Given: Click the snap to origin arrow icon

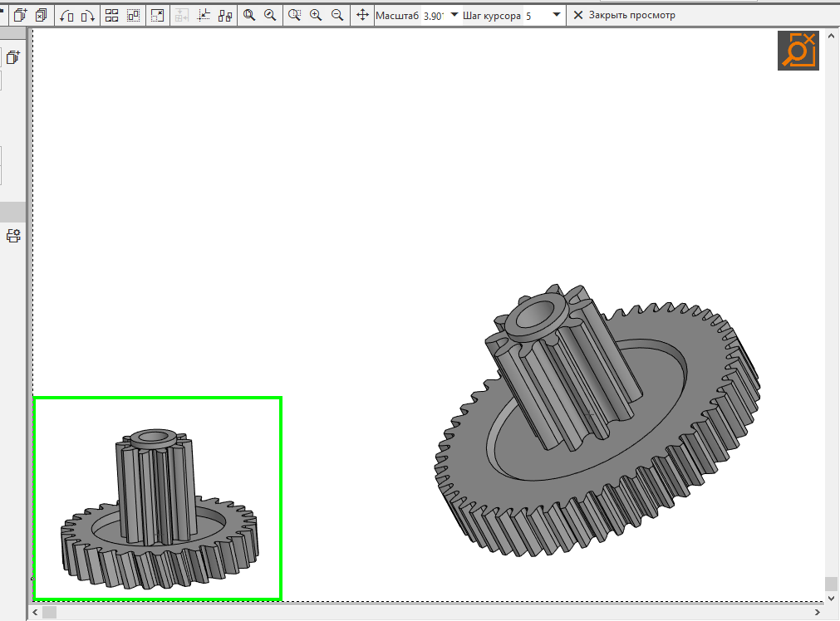Looking at the screenshot, I should click(x=204, y=15).
